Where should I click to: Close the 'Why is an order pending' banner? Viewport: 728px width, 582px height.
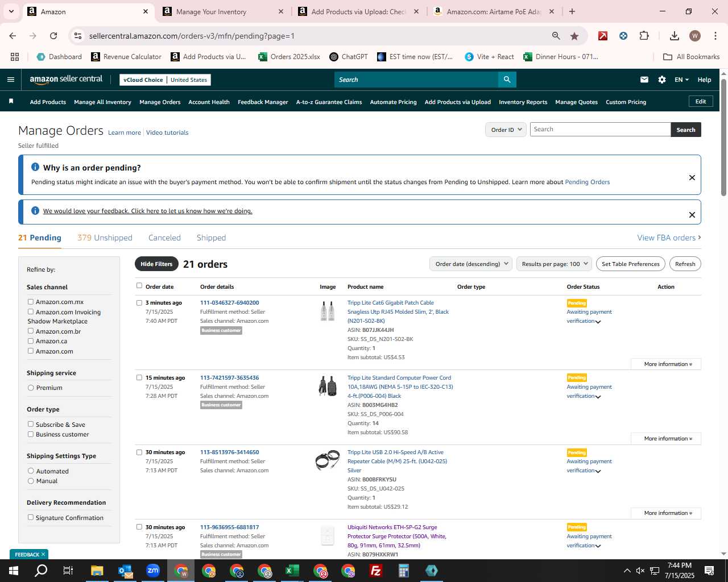point(692,177)
